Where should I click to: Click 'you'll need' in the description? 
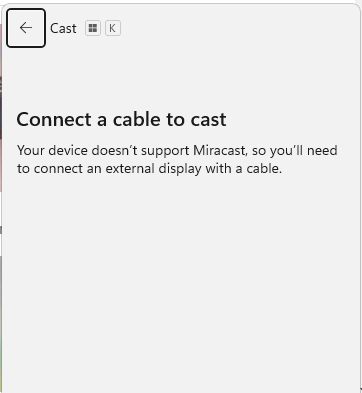[x=303, y=150]
